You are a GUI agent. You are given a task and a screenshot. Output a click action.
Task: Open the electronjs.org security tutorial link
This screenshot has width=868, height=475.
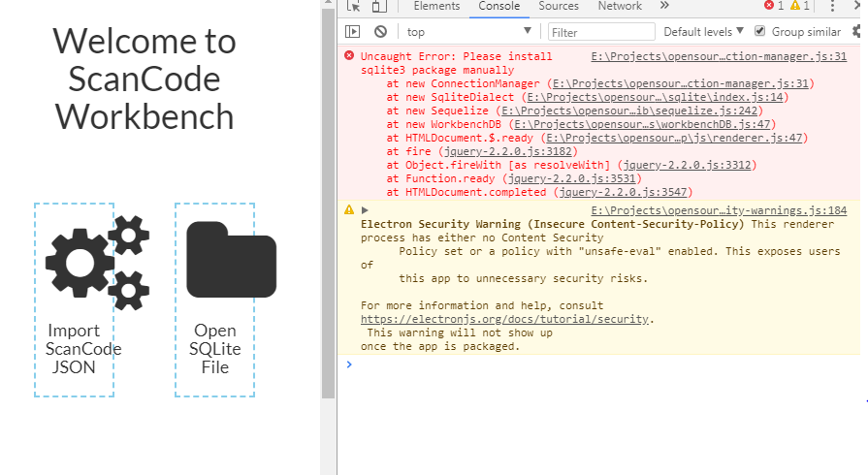504,319
